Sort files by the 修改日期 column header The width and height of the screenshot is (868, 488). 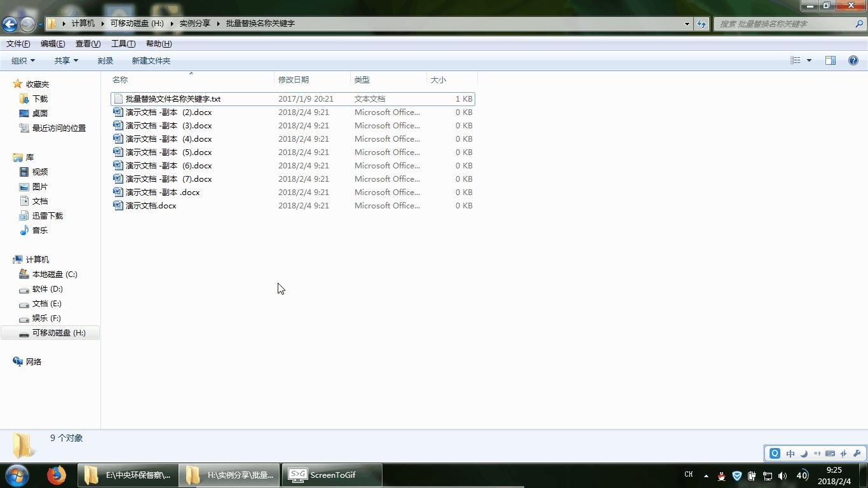[312, 79]
